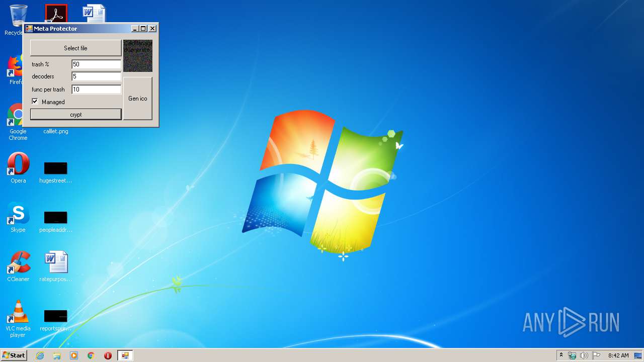Close the Meta Protector window

tap(152, 29)
